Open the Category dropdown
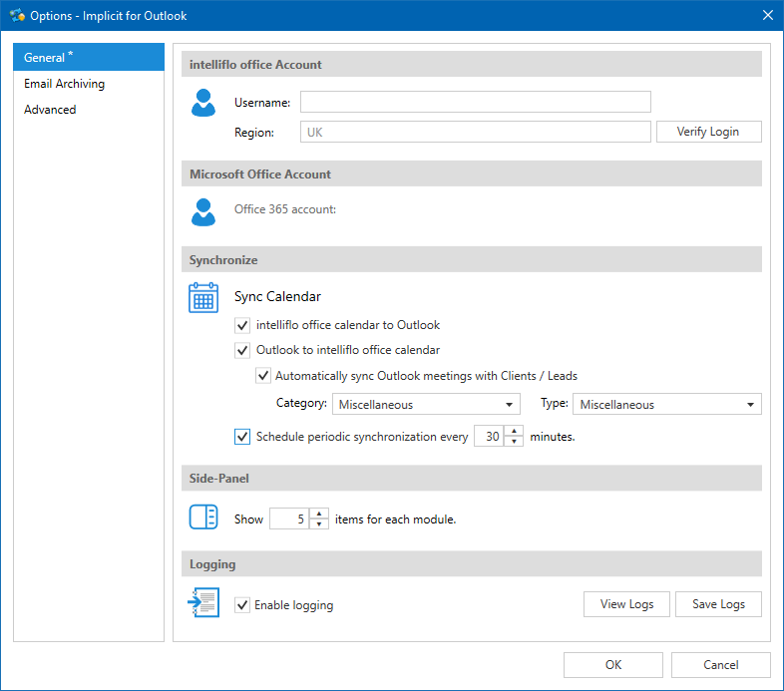The width and height of the screenshot is (784, 691). pyautogui.click(x=428, y=404)
